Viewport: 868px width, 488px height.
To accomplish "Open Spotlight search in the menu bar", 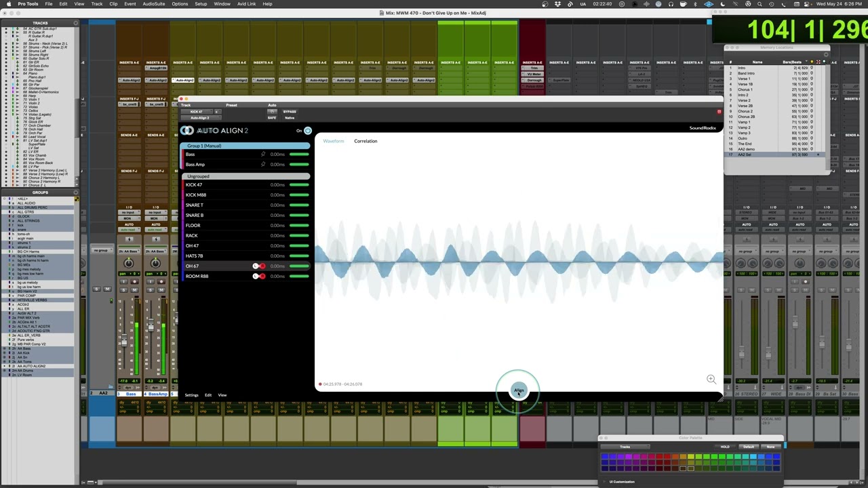I will tap(760, 4).
